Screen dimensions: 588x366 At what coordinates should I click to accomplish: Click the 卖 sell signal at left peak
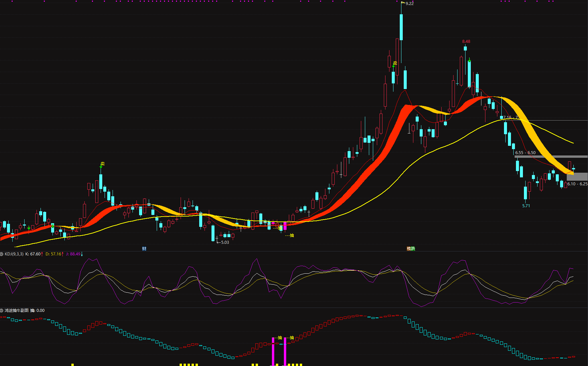point(102,164)
